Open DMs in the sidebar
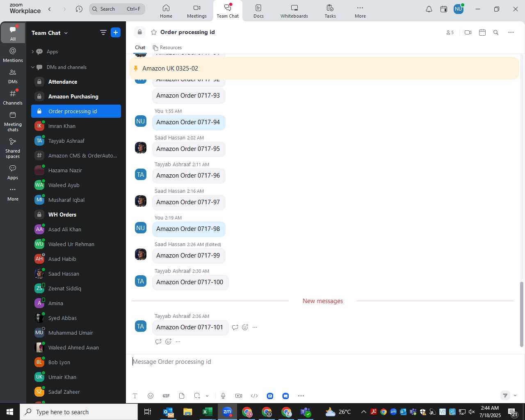 coord(13,76)
